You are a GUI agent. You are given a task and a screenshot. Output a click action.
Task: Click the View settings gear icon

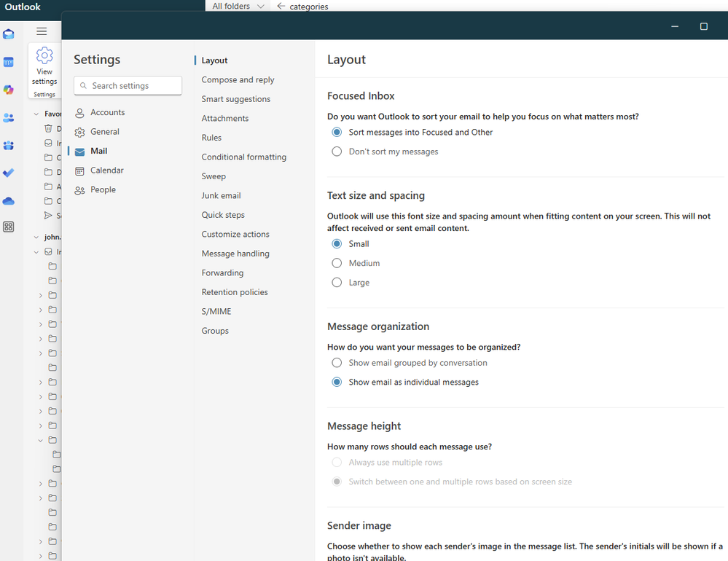point(44,55)
